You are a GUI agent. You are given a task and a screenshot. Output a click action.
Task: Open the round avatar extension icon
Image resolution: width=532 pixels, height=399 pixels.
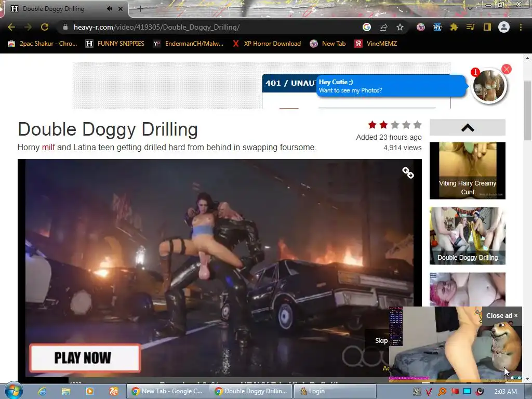pyautogui.click(x=421, y=27)
